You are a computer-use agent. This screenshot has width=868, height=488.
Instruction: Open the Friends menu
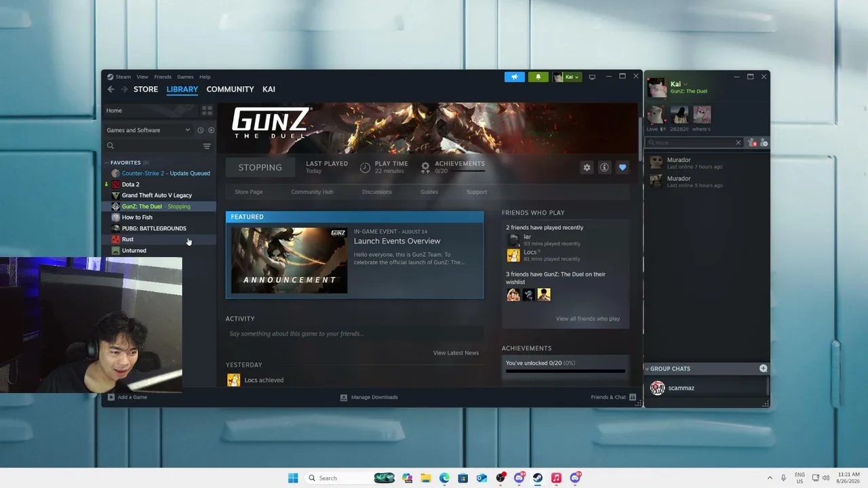(163, 77)
